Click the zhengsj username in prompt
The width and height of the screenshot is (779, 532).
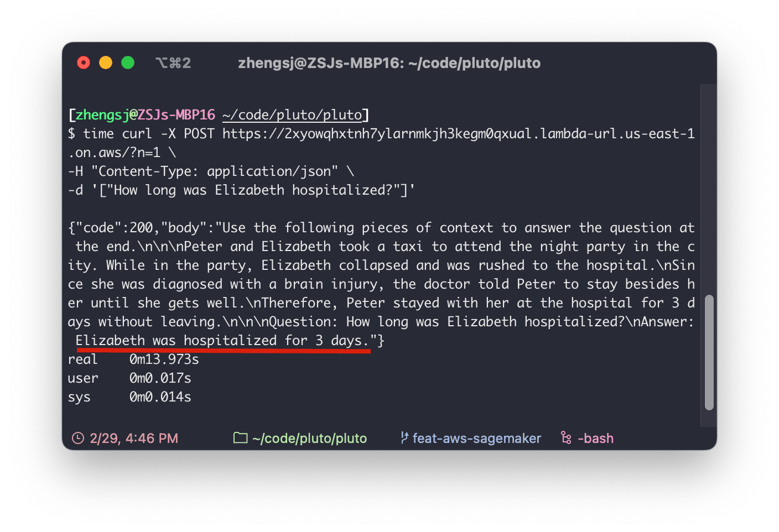click(x=102, y=115)
